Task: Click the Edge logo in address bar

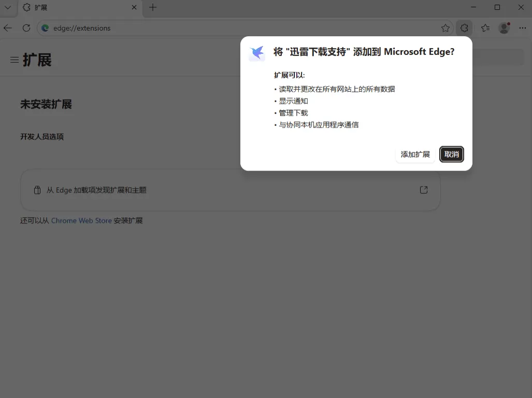Action: (x=45, y=28)
